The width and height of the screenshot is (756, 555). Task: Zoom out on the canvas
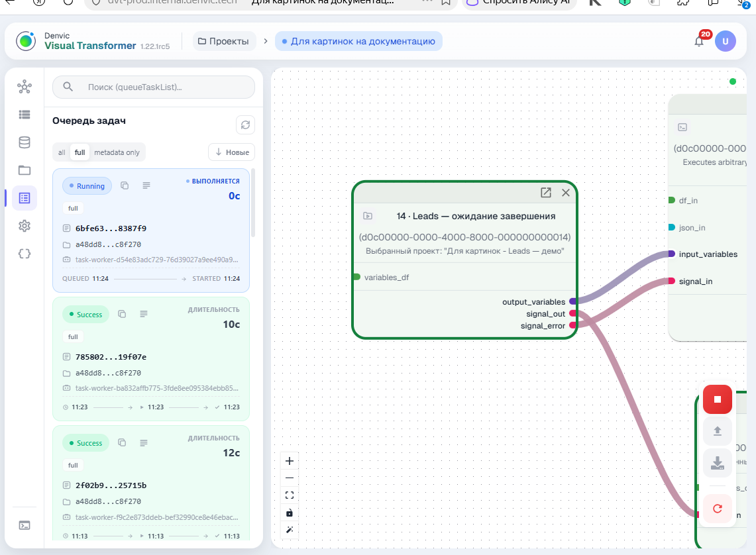coord(290,478)
